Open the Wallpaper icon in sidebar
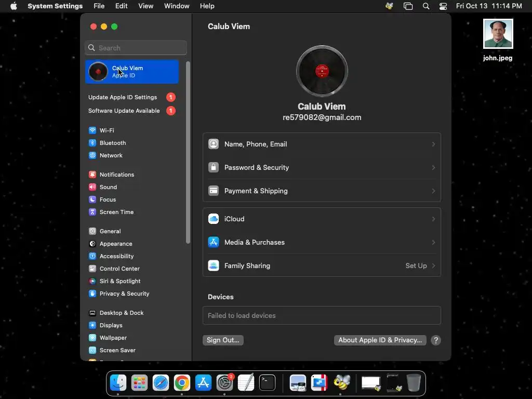The image size is (532, 399). [92, 338]
